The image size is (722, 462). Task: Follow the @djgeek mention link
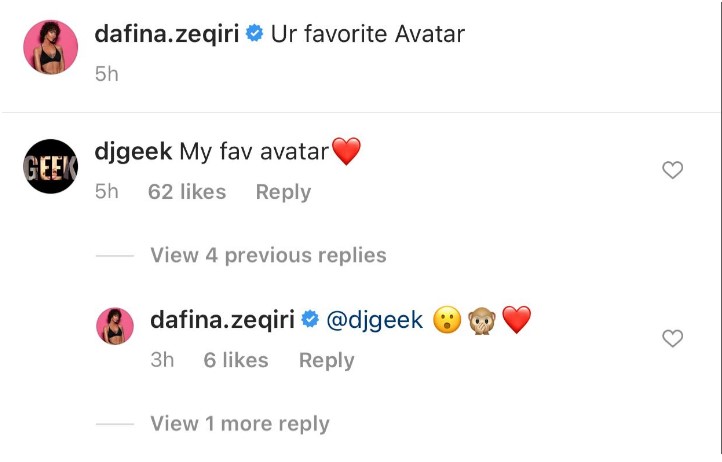pos(376,321)
